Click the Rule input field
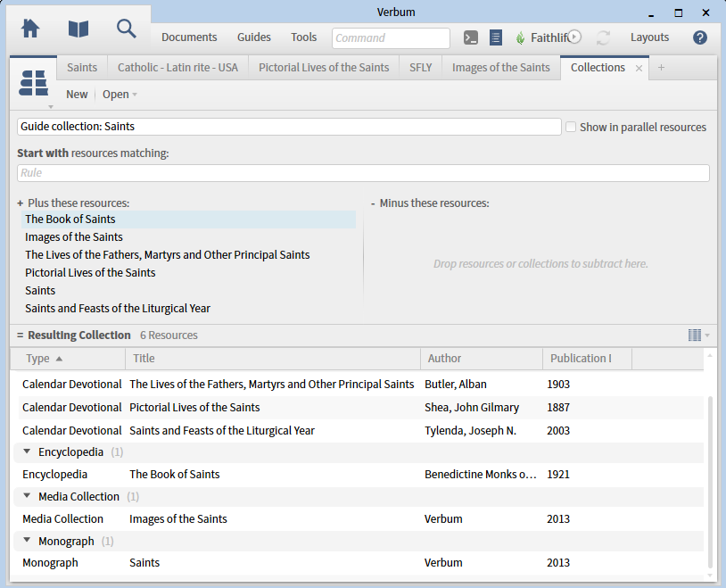Viewport: 726px width, 588px height. [x=363, y=173]
